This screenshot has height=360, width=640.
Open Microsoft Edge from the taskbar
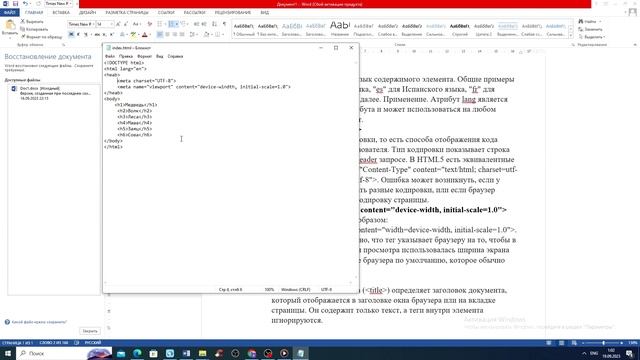click(x=137, y=353)
